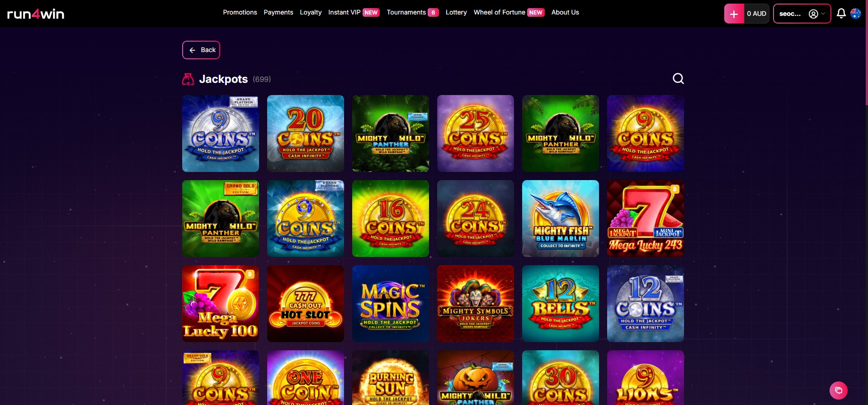Screen dimensions: 868x405
Task: Open the Promotions menu item
Action: click(x=240, y=12)
